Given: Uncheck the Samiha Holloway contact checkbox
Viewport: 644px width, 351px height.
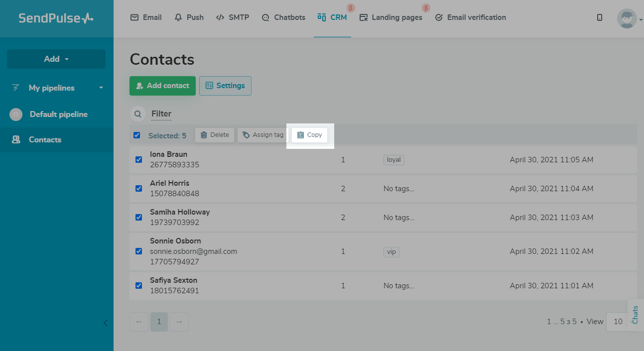Looking at the screenshot, I should [x=139, y=217].
